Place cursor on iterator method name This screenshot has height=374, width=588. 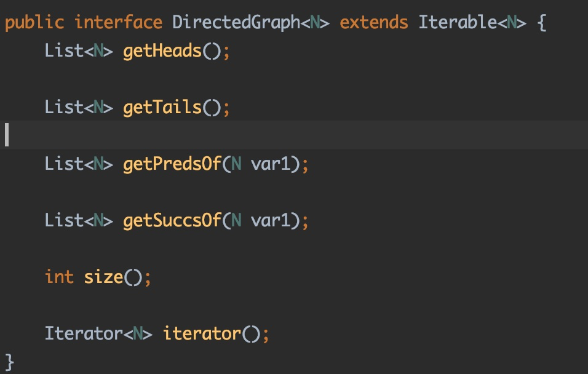(x=202, y=333)
